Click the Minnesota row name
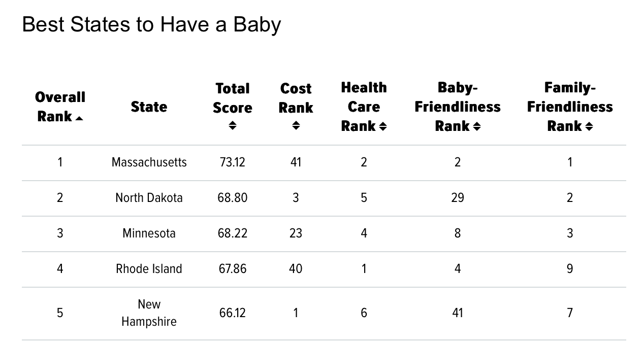 [149, 233]
